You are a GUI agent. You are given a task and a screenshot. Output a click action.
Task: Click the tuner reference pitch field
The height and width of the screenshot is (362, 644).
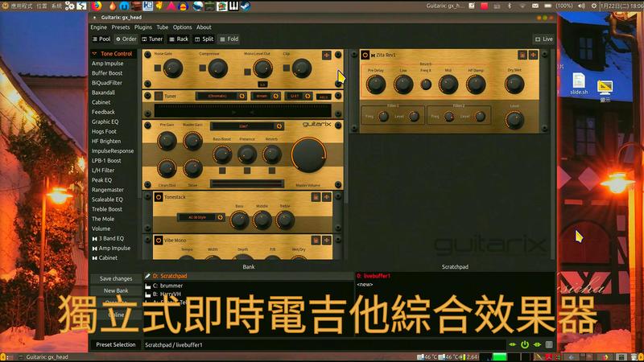point(324,97)
